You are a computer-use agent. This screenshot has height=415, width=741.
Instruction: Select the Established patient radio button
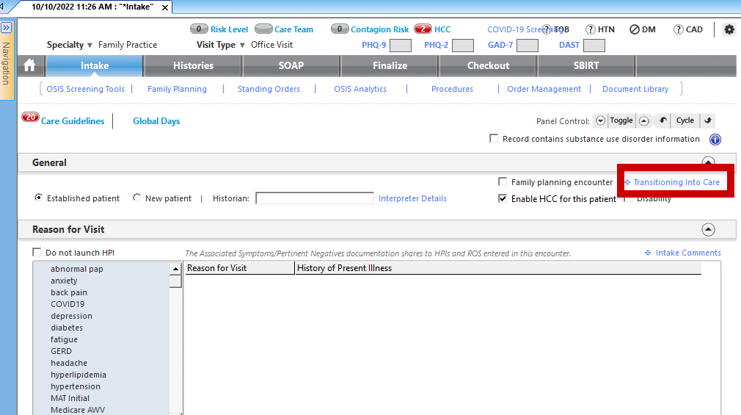tap(38, 198)
